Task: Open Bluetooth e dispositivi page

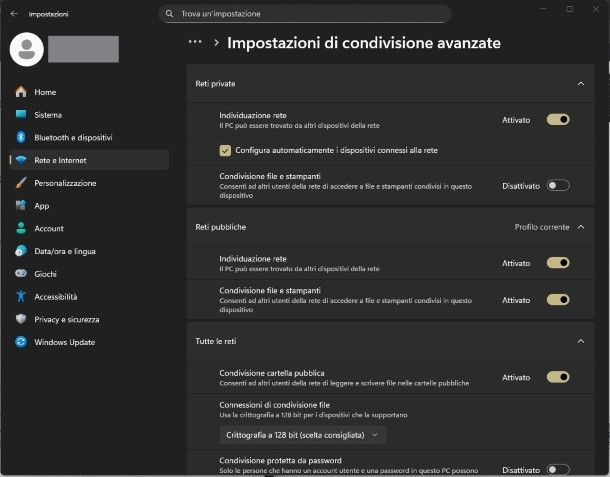Action: point(89,137)
